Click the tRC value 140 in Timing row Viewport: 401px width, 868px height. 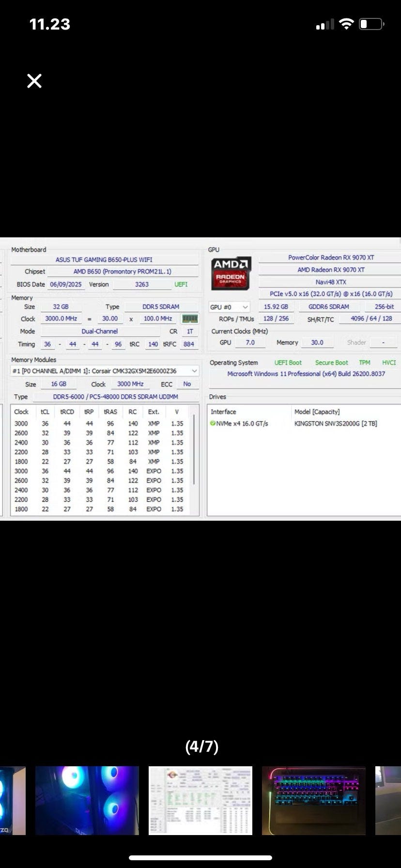tap(153, 344)
